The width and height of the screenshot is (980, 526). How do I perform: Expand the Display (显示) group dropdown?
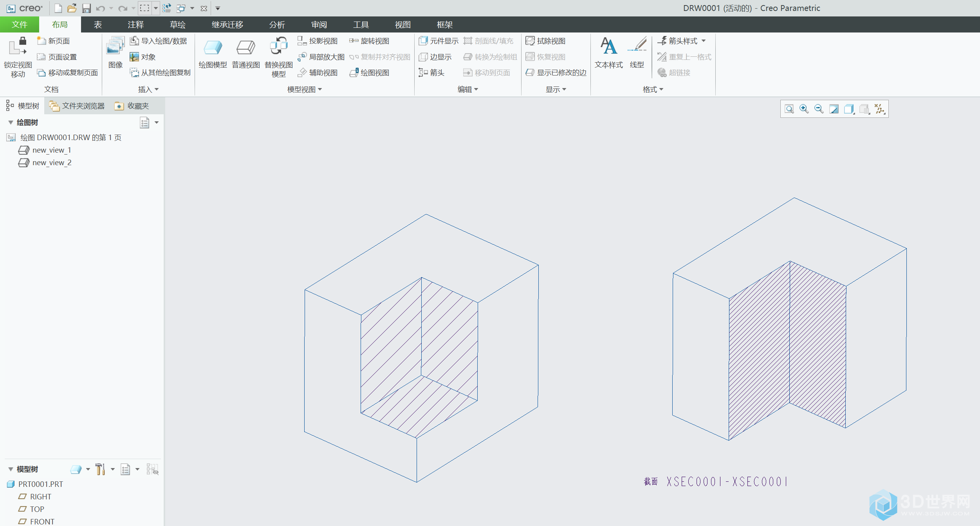tap(556, 89)
